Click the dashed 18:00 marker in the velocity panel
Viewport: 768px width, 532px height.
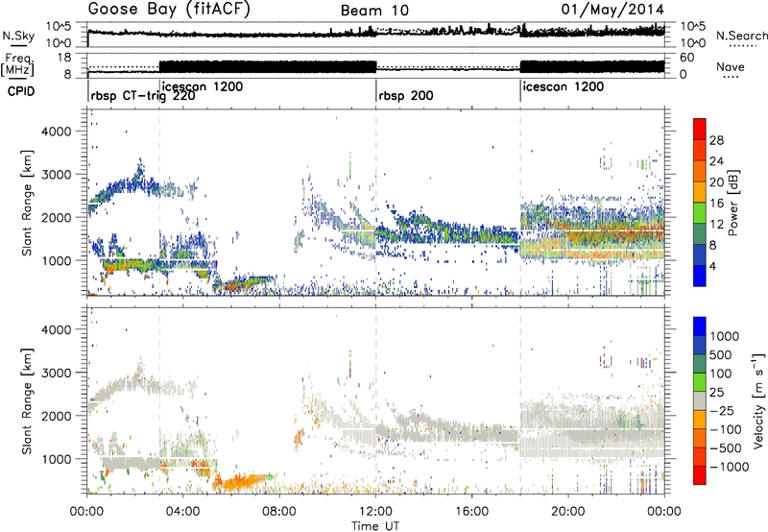tap(520, 400)
